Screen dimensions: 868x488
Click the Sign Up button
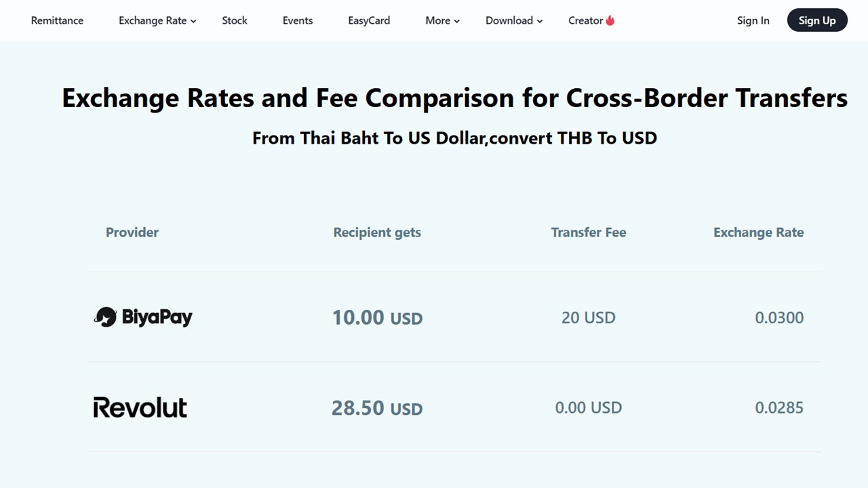(817, 20)
